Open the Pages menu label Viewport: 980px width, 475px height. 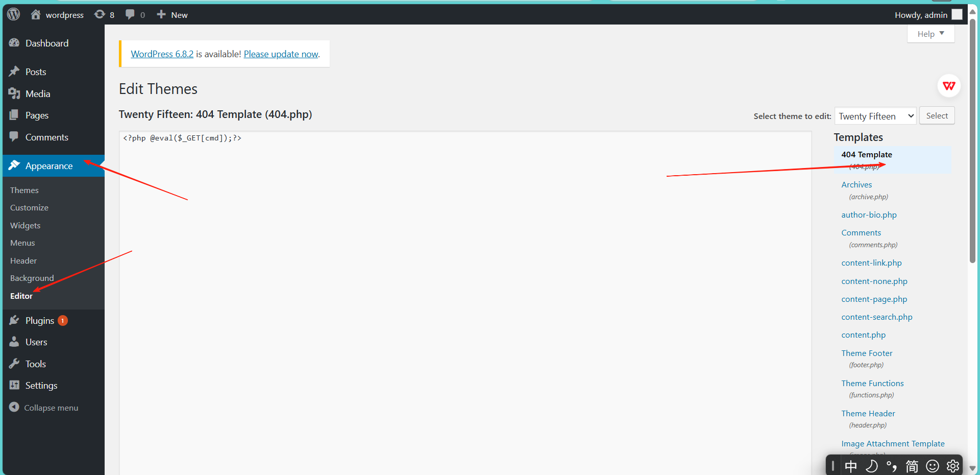pyautogui.click(x=37, y=115)
